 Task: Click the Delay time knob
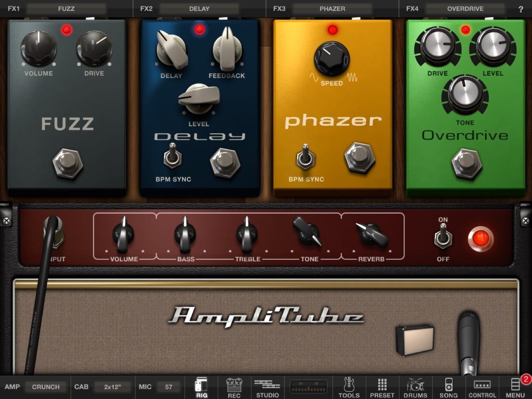[x=172, y=50]
